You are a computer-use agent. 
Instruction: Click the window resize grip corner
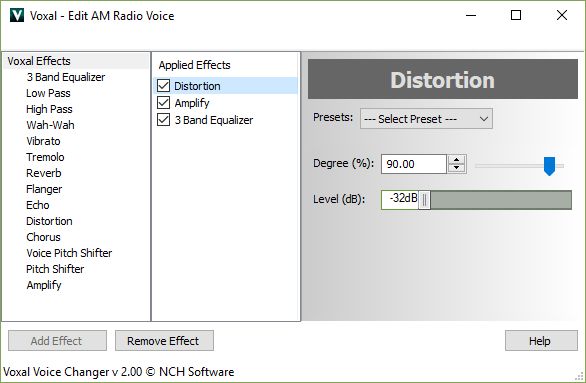[580, 377]
